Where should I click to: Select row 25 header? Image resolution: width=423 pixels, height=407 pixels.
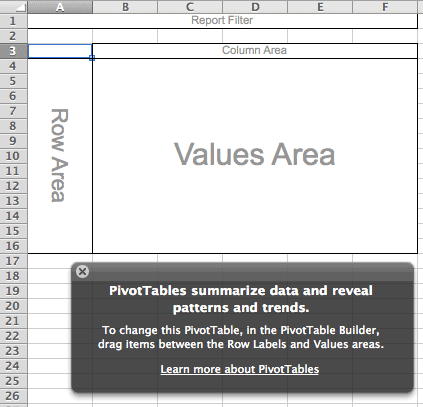click(14, 381)
